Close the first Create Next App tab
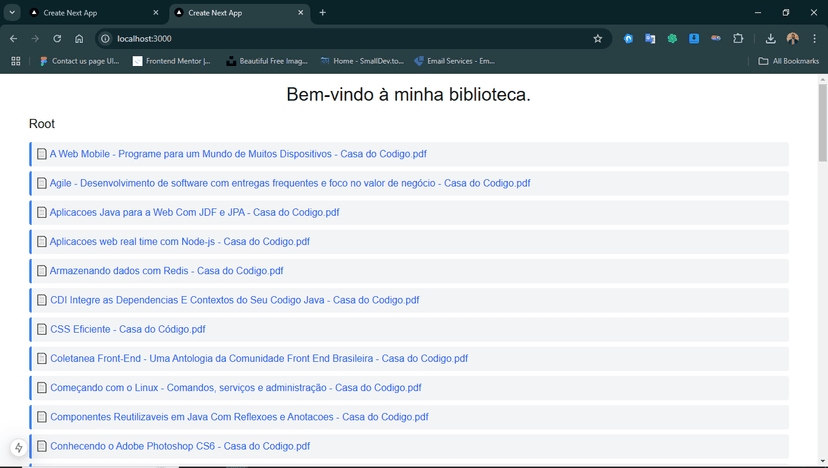This screenshot has width=828, height=468. (x=155, y=13)
